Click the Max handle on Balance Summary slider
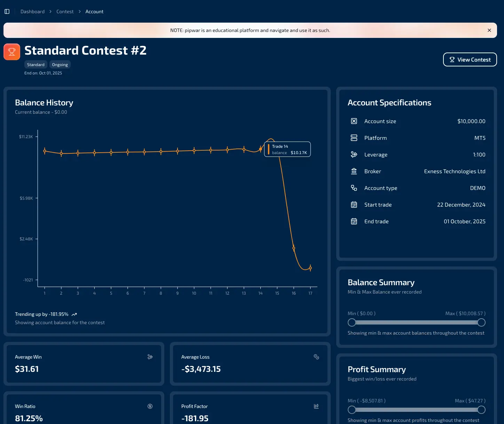Image resolution: width=504 pixels, height=424 pixels. pos(481,322)
